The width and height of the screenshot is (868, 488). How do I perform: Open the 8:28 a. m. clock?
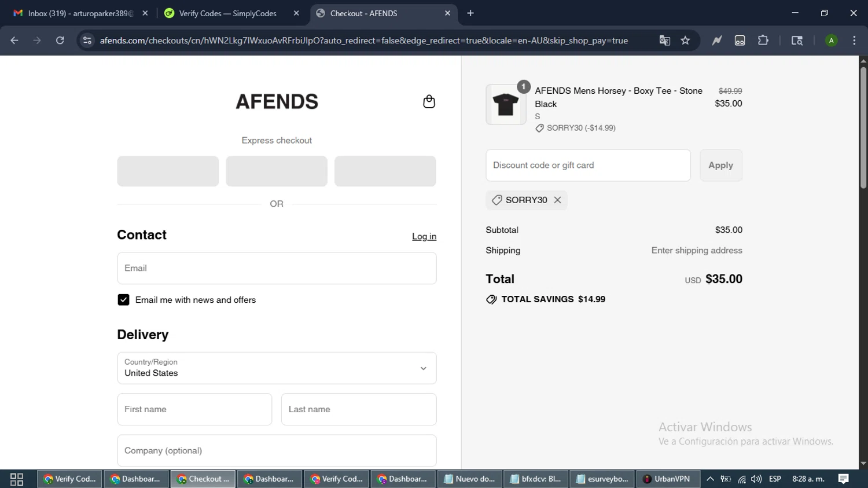click(808, 479)
